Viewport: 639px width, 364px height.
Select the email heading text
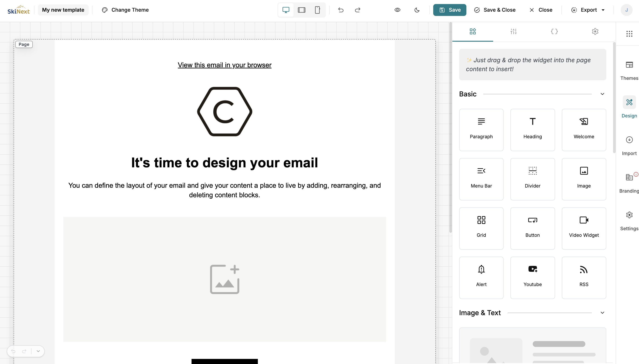pyautogui.click(x=224, y=163)
